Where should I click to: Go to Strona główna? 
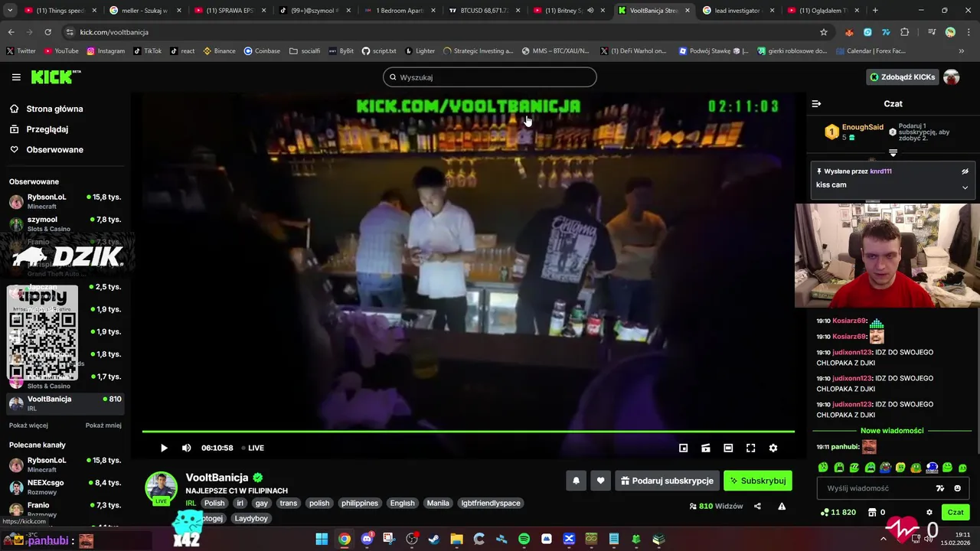click(x=46, y=109)
